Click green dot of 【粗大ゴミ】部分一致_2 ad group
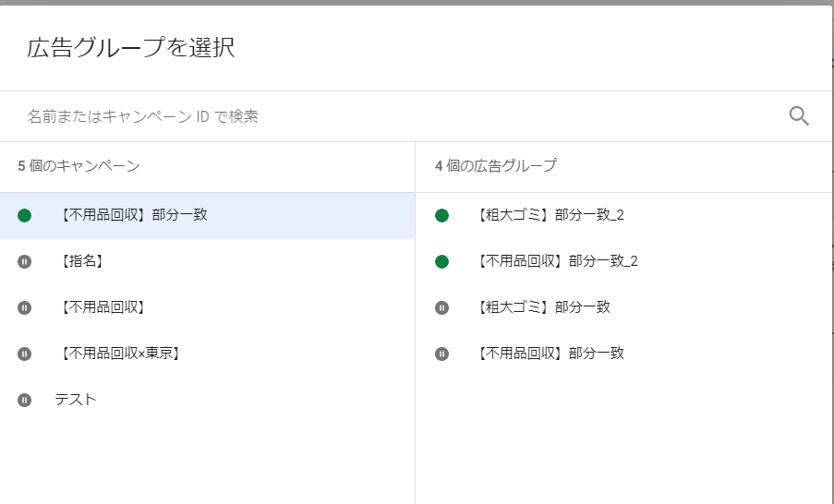The height and width of the screenshot is (504, 834). coord(442,215)
